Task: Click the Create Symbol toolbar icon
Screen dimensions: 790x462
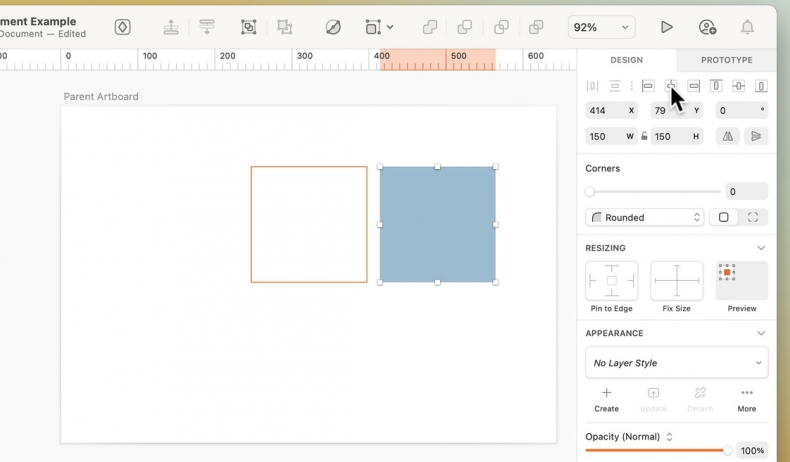Action: pos(122,27)
